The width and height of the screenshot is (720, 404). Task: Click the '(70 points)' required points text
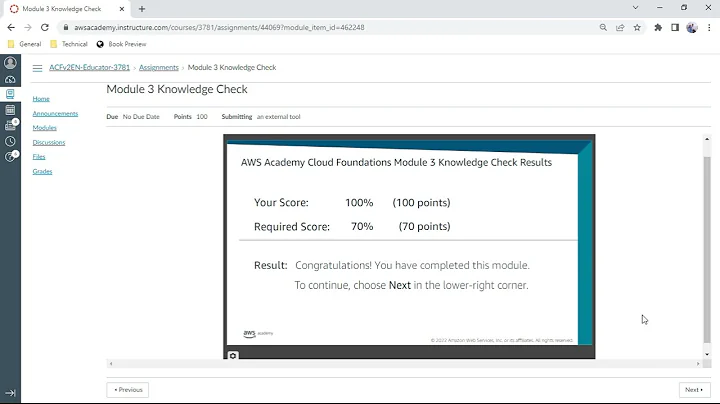tap(424, 226)
